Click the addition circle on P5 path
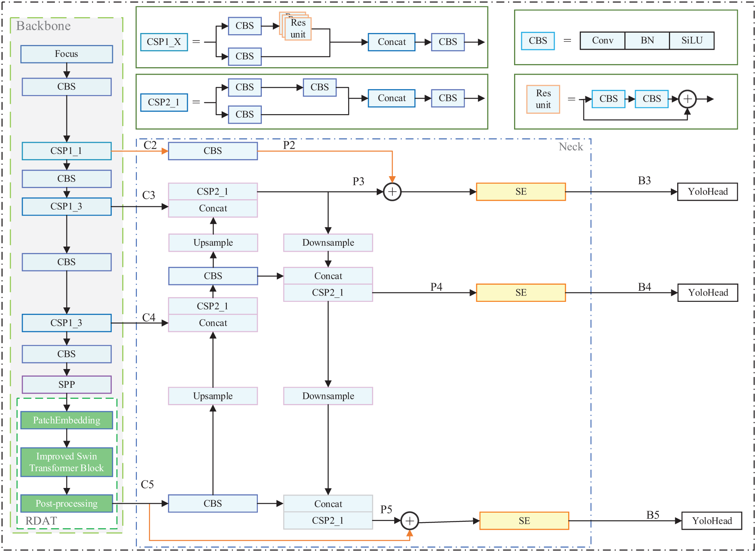 (x=410, y=521)
